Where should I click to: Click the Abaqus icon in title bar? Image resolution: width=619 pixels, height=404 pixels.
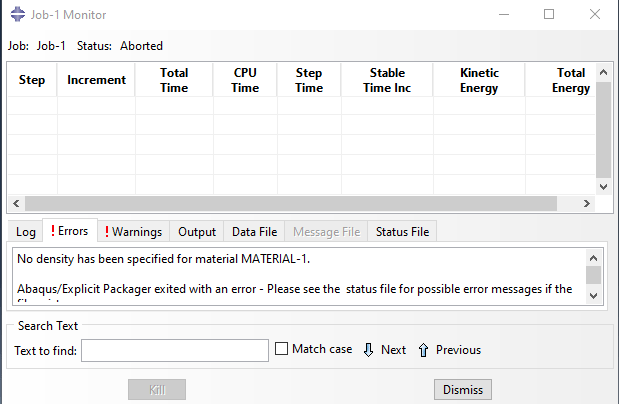(17, 15)
